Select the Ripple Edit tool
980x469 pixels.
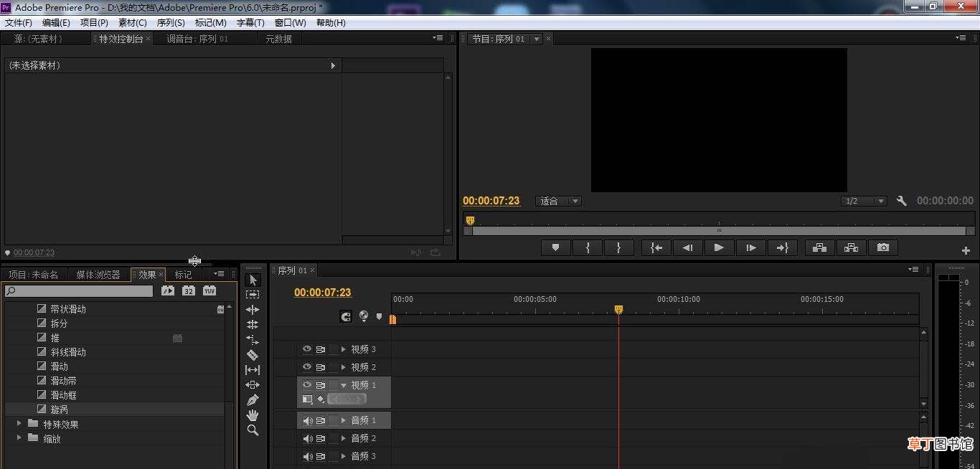(x=253, y=310)
